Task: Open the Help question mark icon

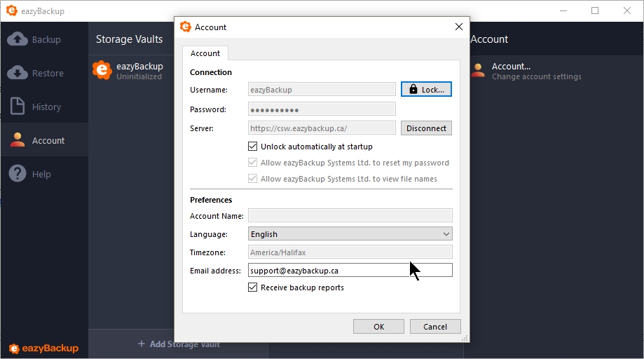Action: tap(18, 173)
